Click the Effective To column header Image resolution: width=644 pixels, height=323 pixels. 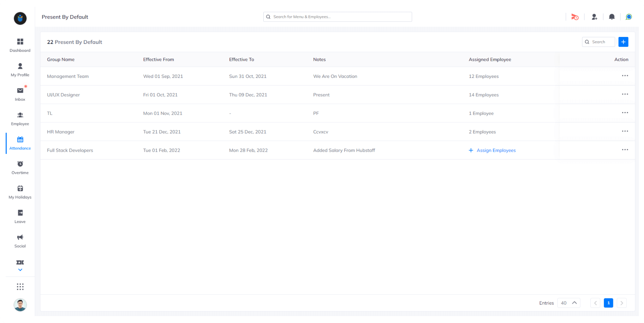pos(241,60)
